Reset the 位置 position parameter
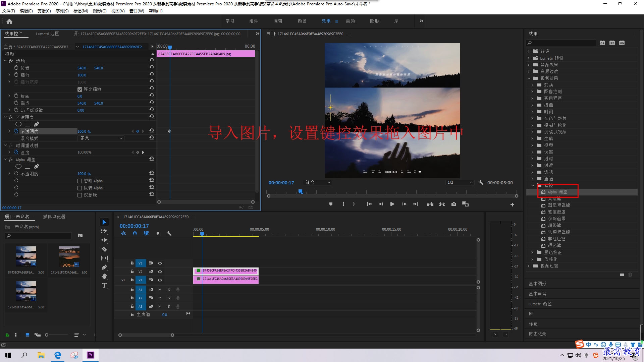The image size is (644, 362). click(x=152, y=67)
